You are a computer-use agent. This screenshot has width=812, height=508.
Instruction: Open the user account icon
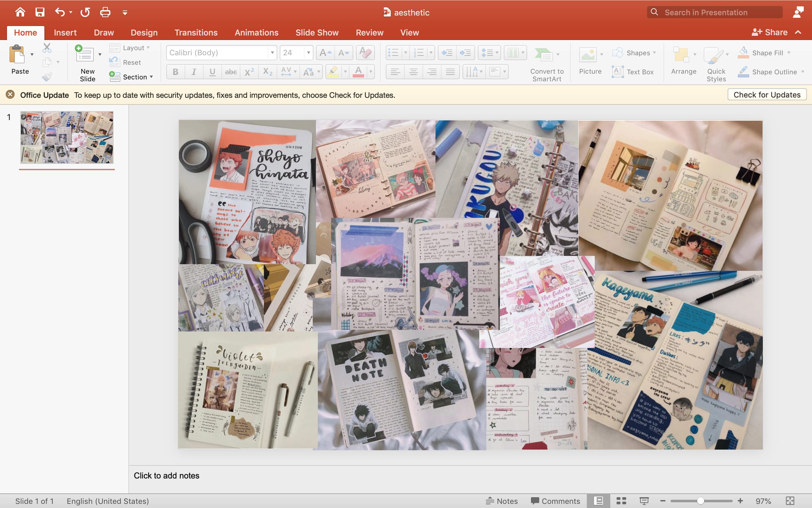[x=798, y=12]
